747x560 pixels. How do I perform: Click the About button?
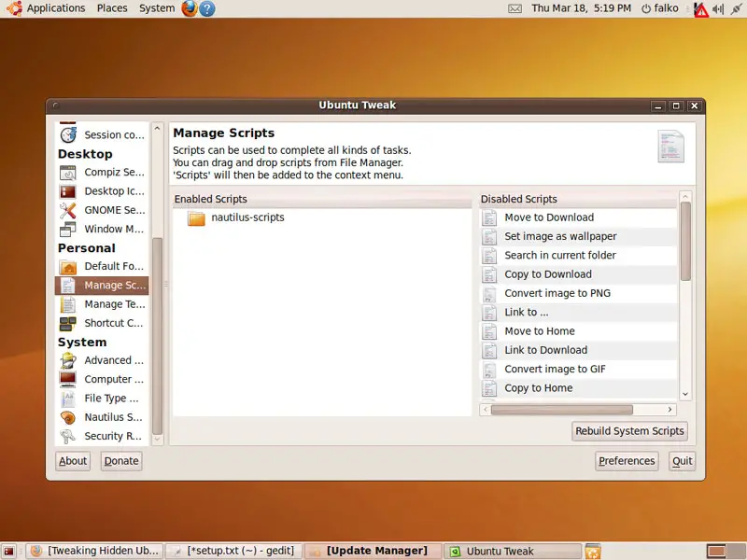[73, 461]
